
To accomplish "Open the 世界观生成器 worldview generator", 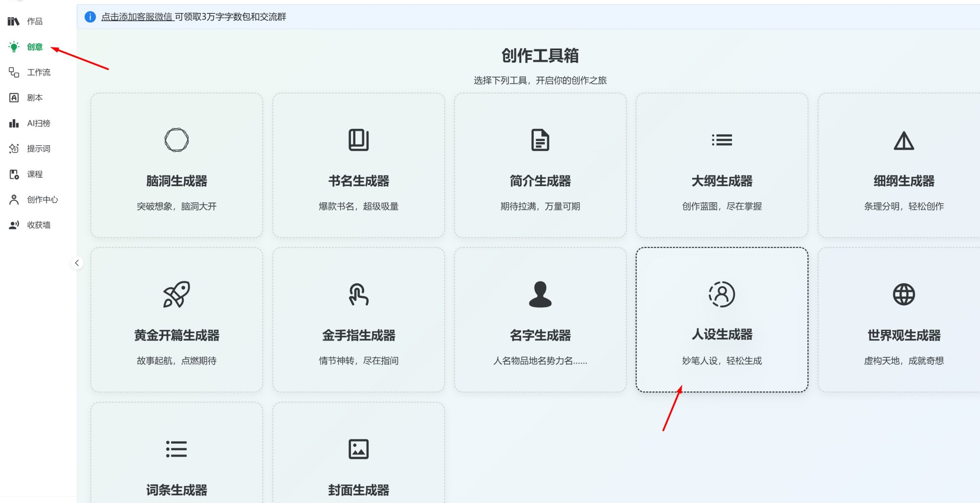I will click(904, 322).
